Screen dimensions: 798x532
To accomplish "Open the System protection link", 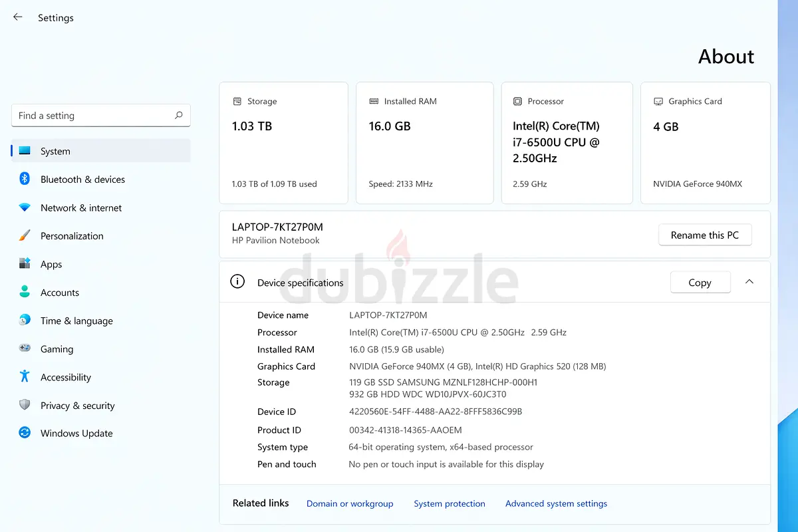I will [450, 503].
